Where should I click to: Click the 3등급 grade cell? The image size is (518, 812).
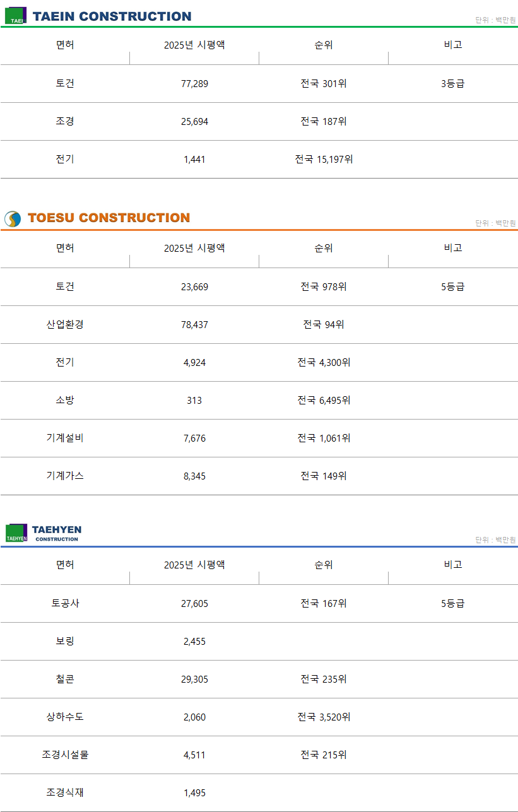(453, 83)
